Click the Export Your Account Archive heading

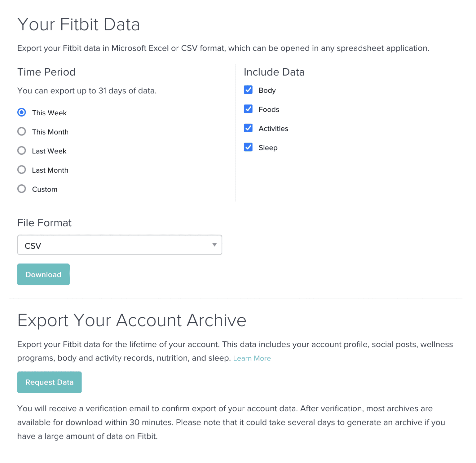pyautogui.click(x=132, y=320)
